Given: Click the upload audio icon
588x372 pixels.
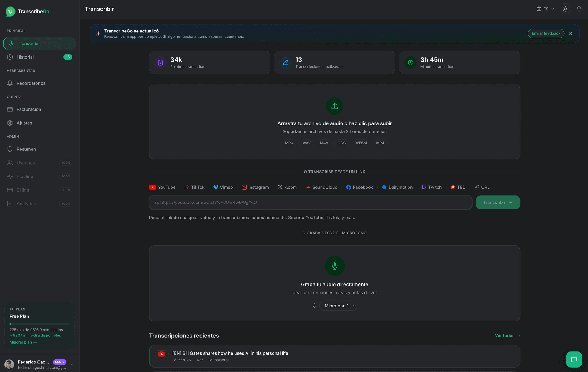Looking at the screenshot, I should coord(334,106).
